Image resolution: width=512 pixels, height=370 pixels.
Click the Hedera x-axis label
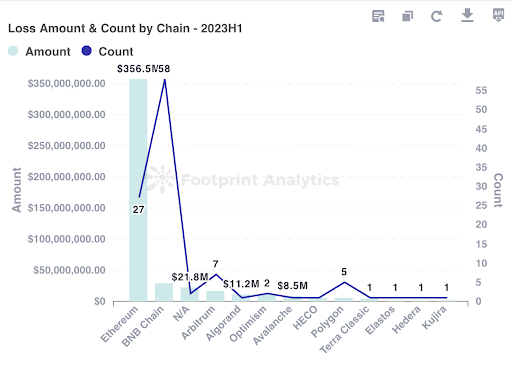click(406, 320)
